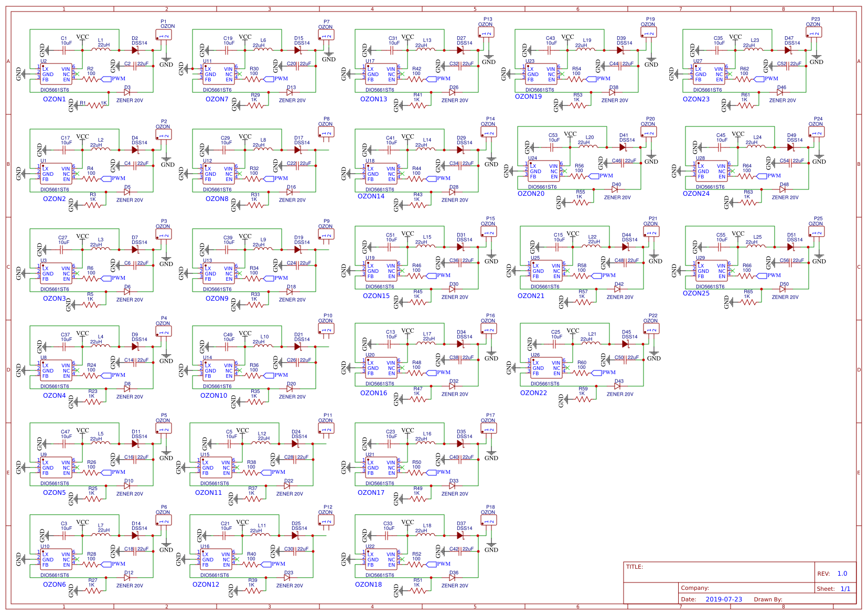Select resistor R2 100 symbol

tap(91, 79)
